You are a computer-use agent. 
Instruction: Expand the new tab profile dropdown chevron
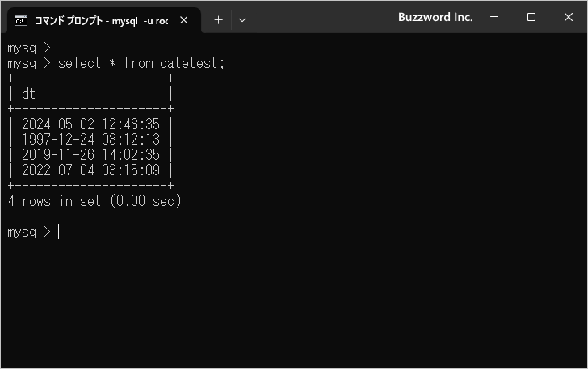coord(242,20)
